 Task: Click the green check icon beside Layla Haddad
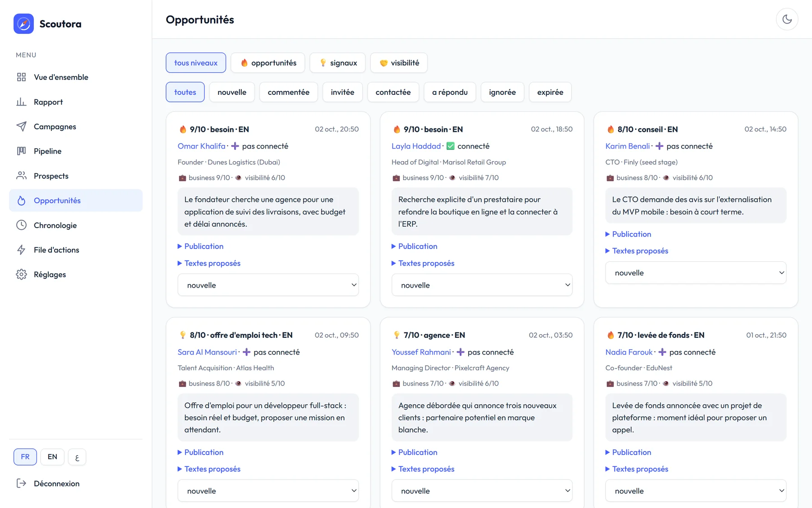(450, 146)
